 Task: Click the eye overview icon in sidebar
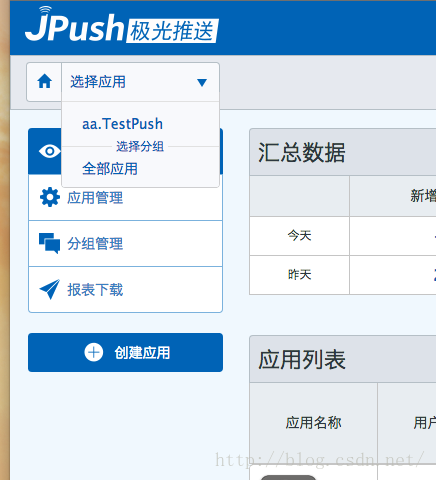(50, 151)
